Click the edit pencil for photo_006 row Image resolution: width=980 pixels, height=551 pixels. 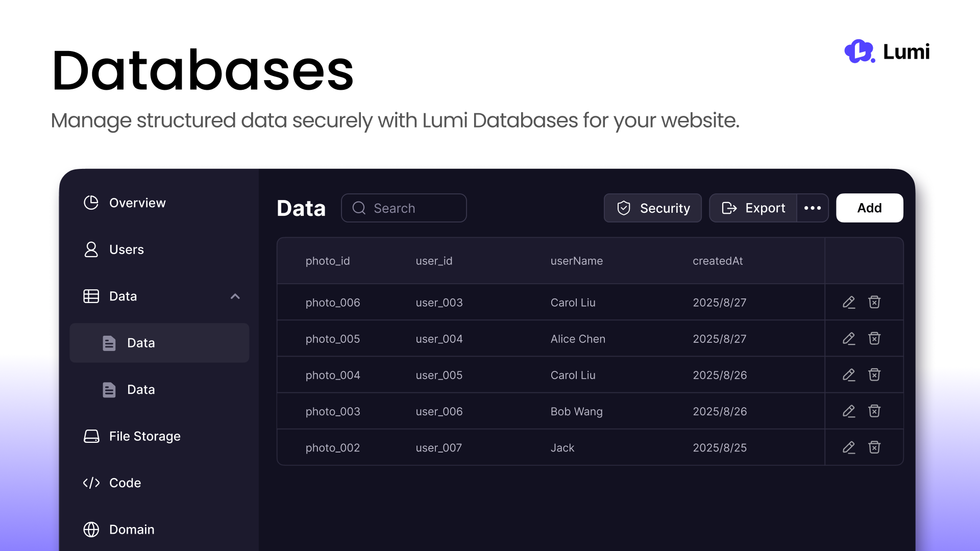click(x=848, y=303)
